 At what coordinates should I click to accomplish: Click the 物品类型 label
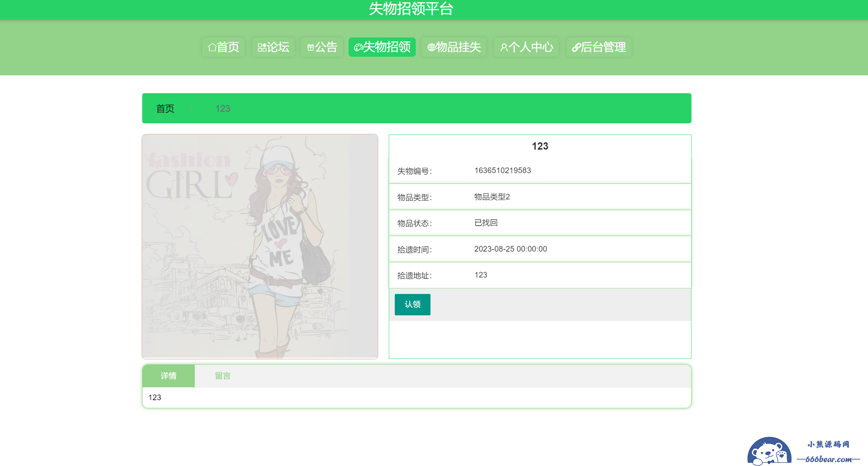click(414, 197)
